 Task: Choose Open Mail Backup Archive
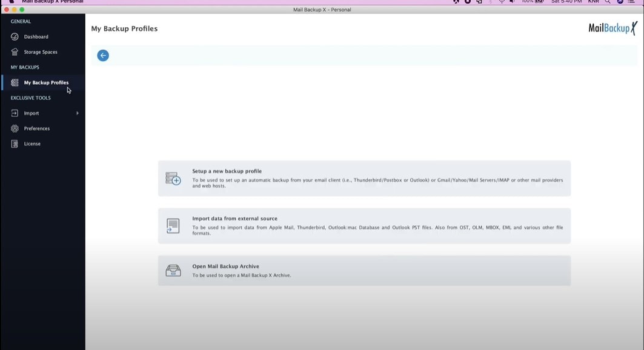click(x=364, y=271)
